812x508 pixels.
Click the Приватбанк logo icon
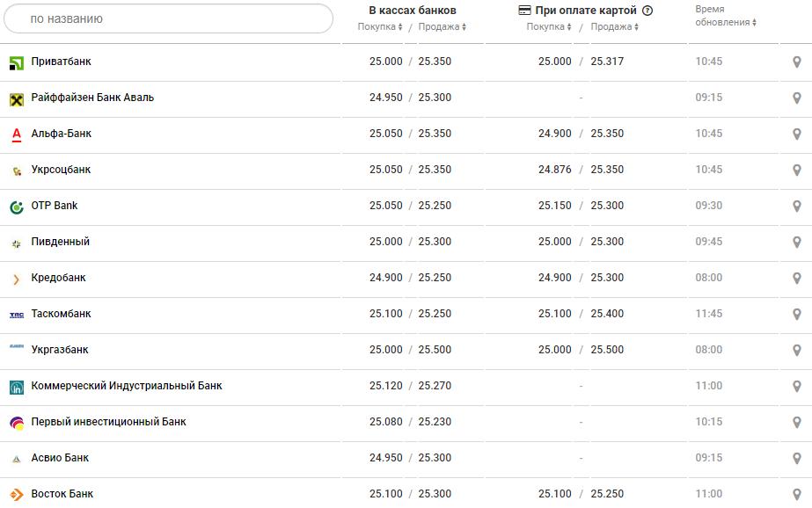[x=17, y=62]
